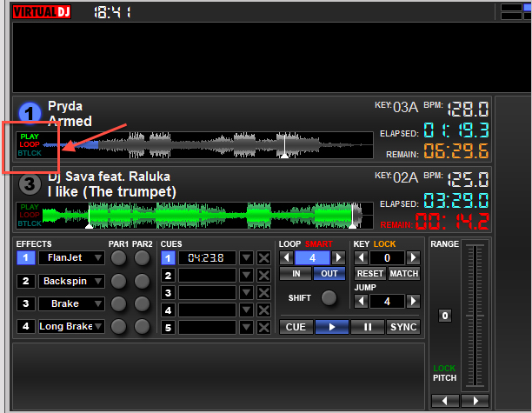Click key RESET button
532x413 pixels.
coord(370,274)
